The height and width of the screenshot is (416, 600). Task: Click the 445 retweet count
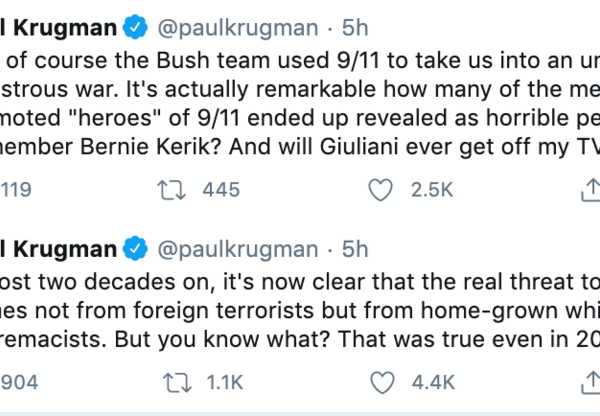(221, 189)
